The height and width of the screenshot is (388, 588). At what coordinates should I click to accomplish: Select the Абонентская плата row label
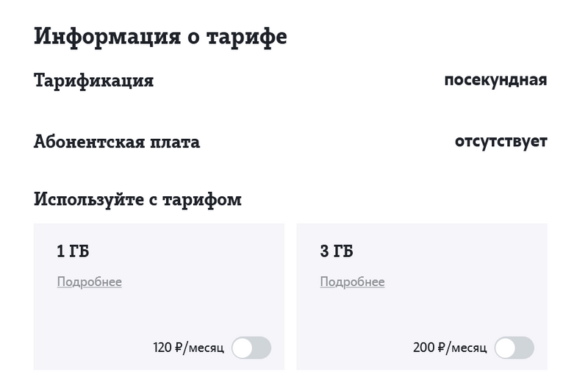tap(117, 141)
